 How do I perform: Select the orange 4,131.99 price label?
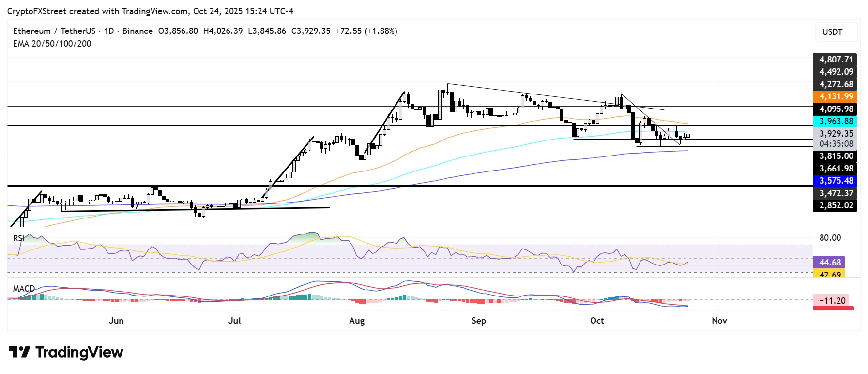(x=835, y=96)
